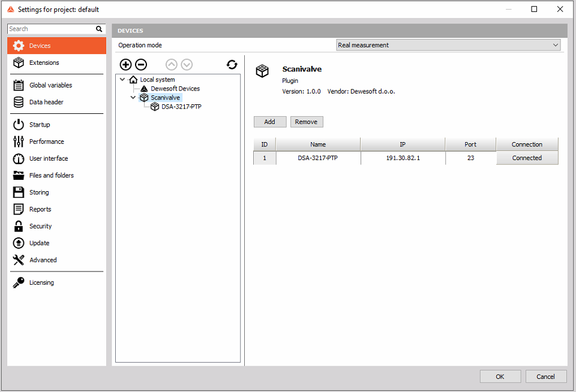Open Licensing settings
576x392 pixels.
(x=56, y=283)
